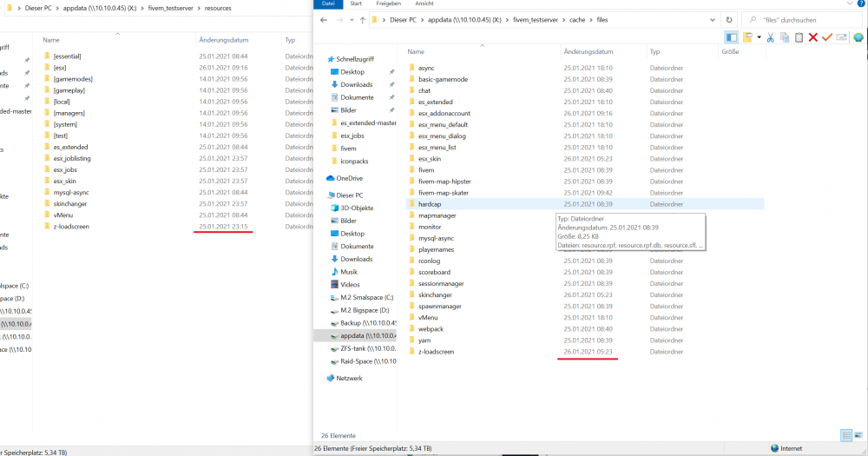The height and width of the screenshot is (456, 868).
Task: Go back with the left arrow
Action: [324, 19]
